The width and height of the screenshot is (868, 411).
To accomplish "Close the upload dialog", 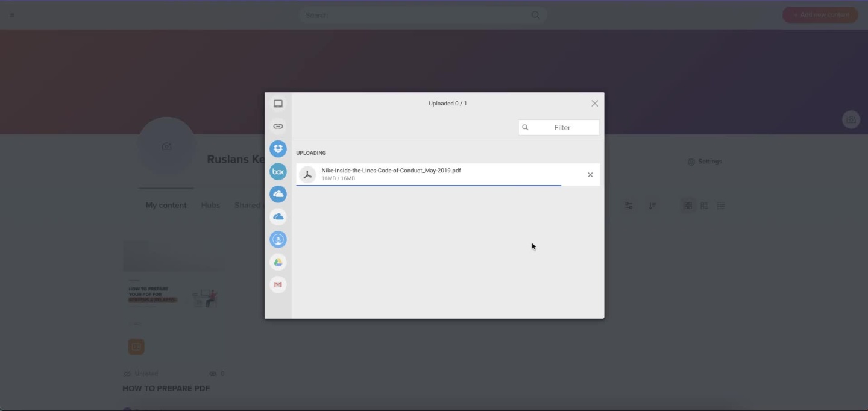I will coord(594,104).
